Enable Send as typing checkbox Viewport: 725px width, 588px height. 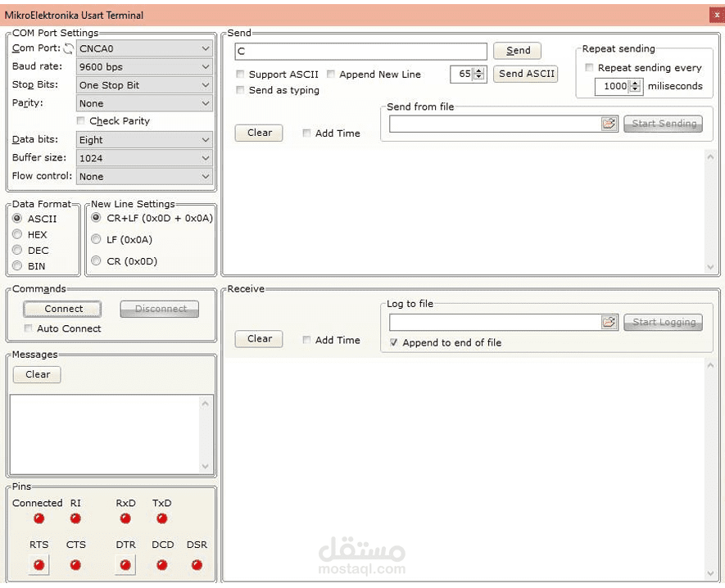tap(240, 90)
